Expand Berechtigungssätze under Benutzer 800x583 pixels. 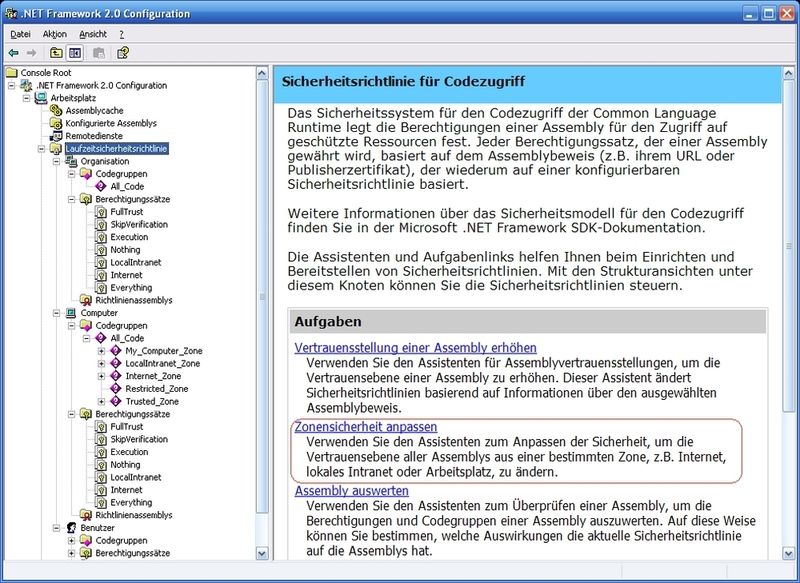[x=71, y=553]
